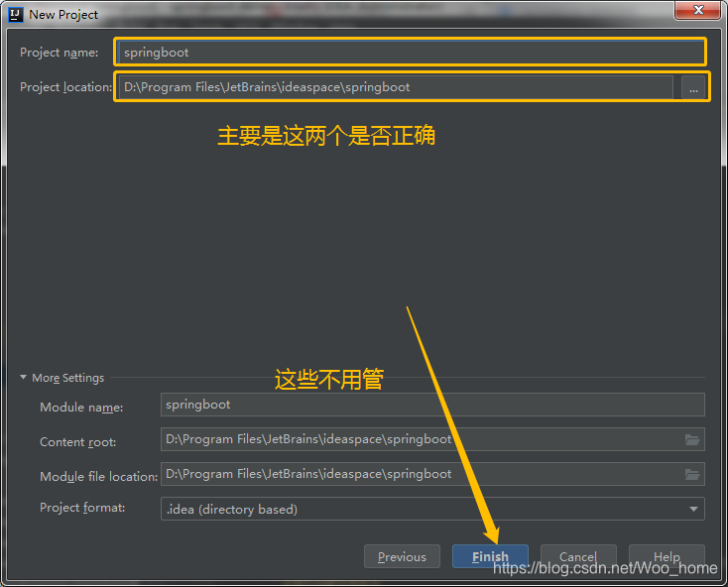
Task: Click the 'Module name:' label
Action: point(81,408)
